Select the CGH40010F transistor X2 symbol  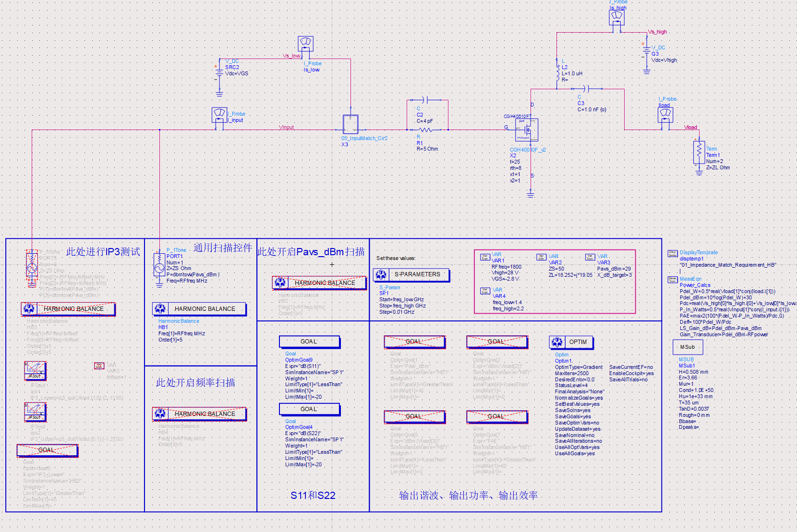527,130
